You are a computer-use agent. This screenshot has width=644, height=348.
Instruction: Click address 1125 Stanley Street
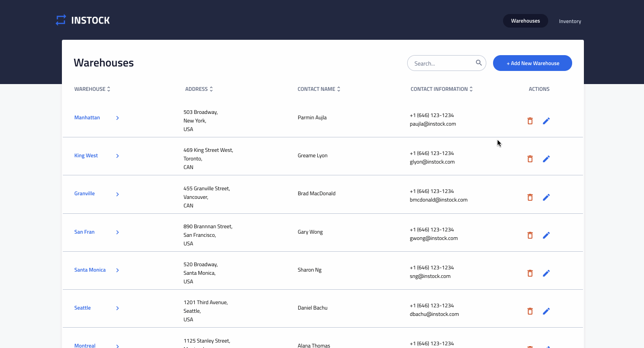[207, 341]
